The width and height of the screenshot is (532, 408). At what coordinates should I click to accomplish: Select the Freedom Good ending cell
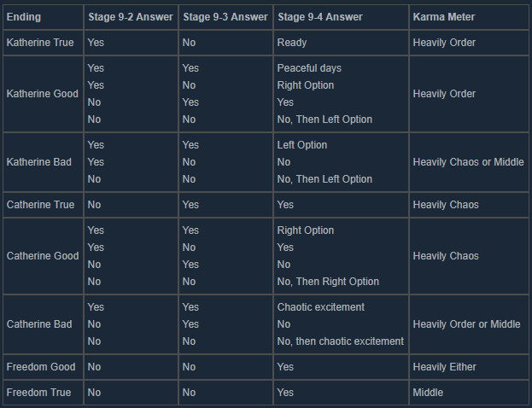click(x=41, y=367)
